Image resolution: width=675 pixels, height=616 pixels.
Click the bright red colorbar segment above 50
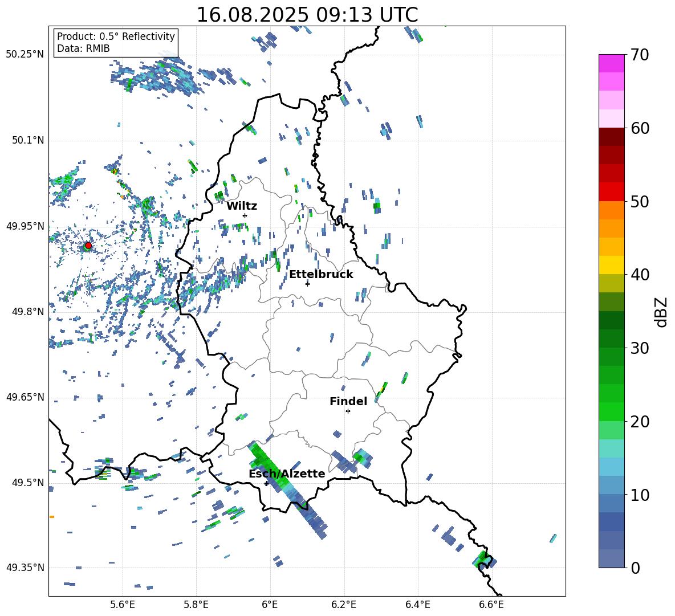click(x=611, y=191)
